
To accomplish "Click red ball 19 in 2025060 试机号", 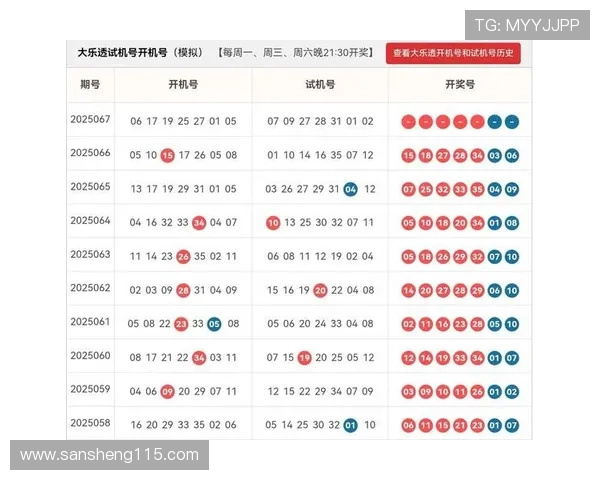I will pos(305,358).
